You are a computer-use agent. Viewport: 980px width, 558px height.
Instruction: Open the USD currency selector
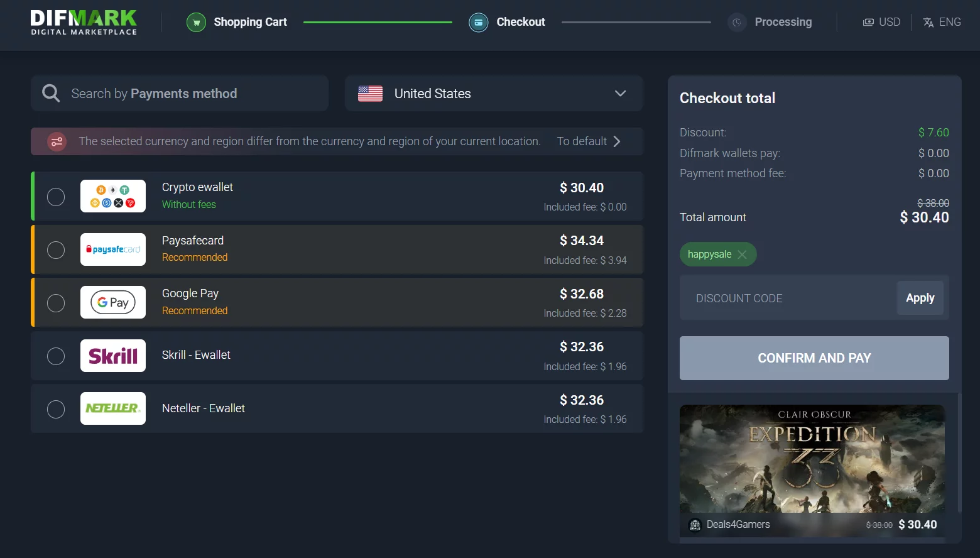tap(881, 22)
